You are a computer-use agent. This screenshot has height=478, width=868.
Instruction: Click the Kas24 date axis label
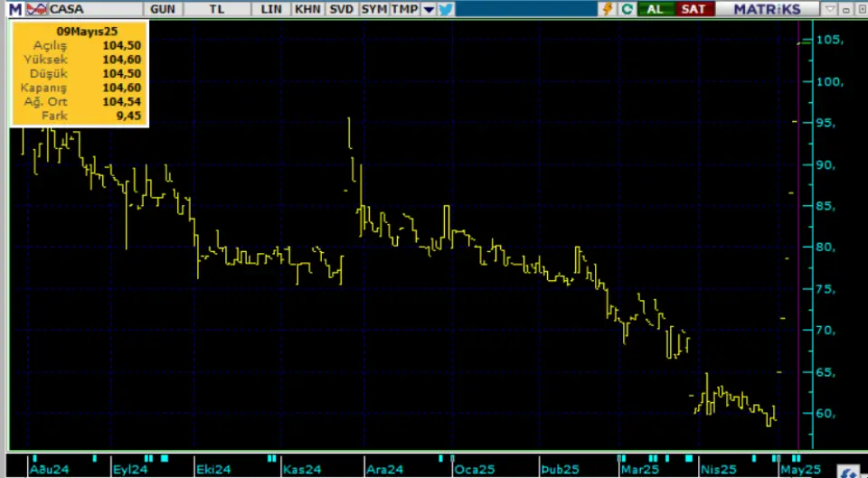click(302, 470)
